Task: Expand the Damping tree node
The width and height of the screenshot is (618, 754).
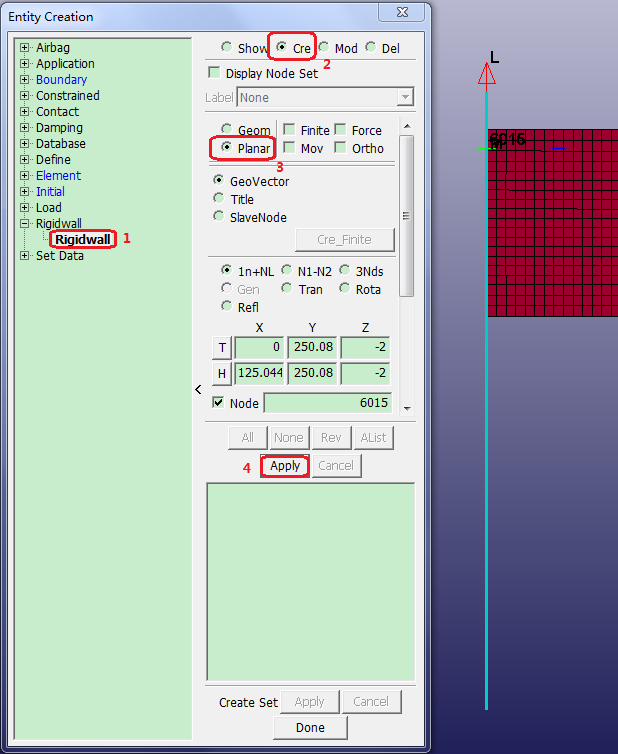Action: pos(24,127)
